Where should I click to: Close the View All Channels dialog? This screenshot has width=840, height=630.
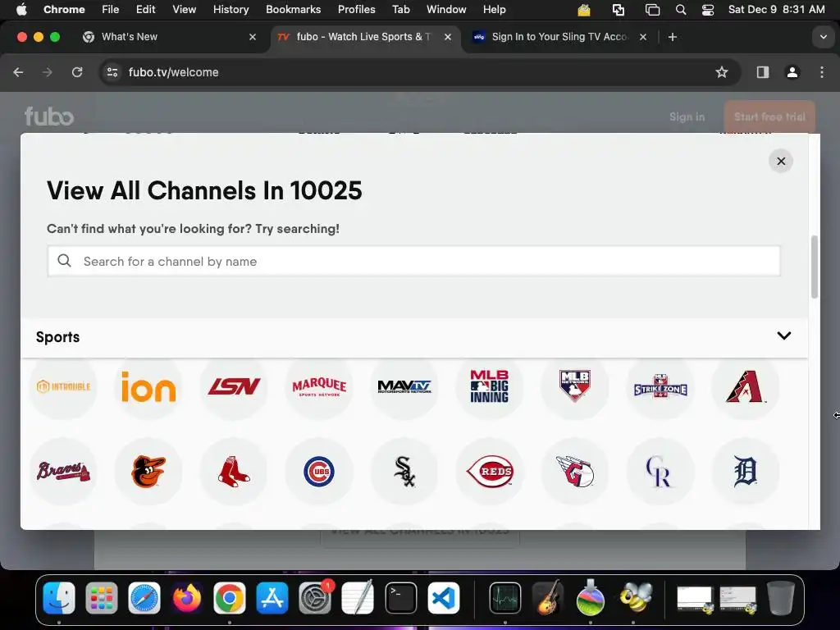(781, 162)
